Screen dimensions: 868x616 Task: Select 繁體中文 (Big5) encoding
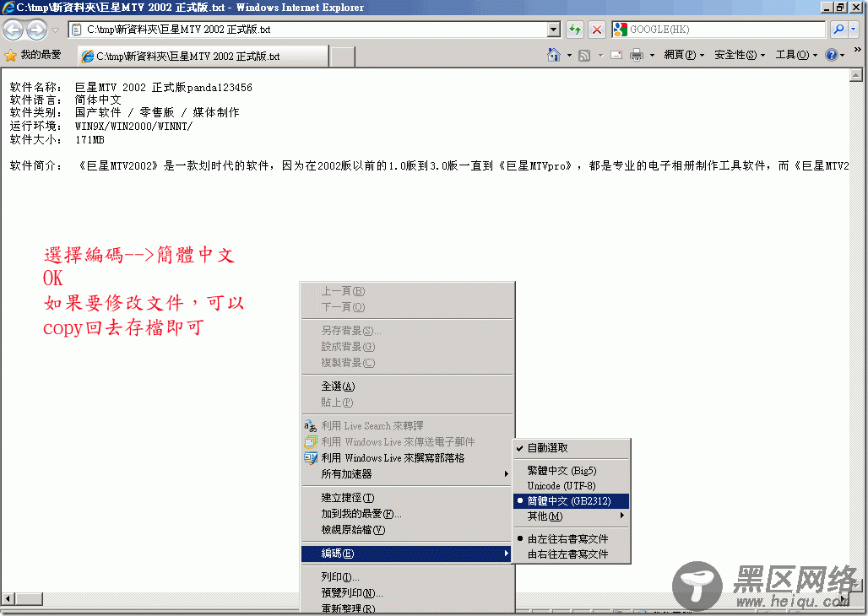(572, 471)
